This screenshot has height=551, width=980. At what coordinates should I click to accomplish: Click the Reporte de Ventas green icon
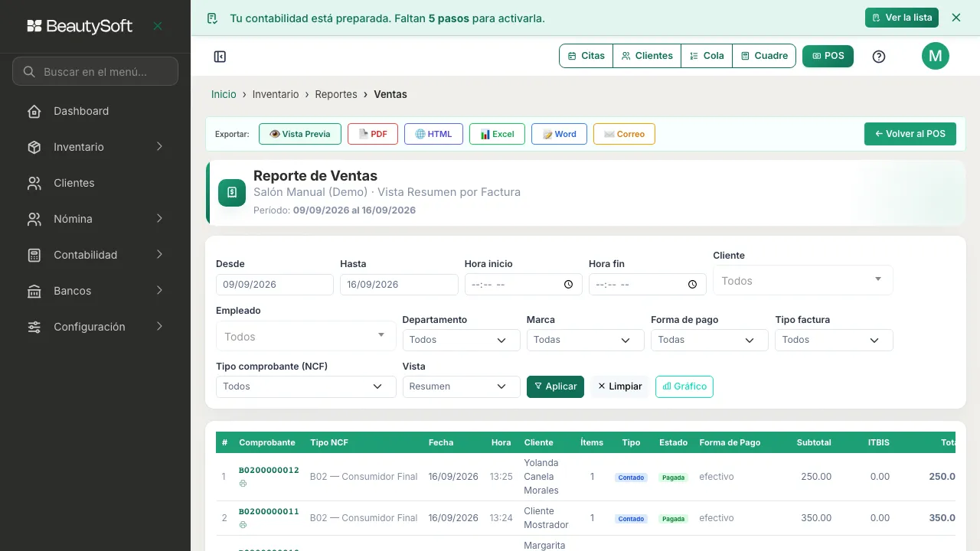coord(232,193)
